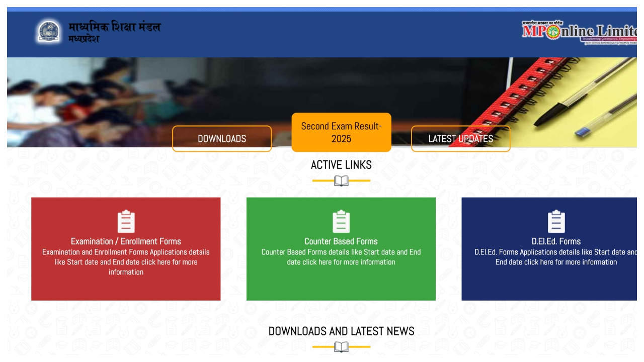
Task: Click open book icon under Active Links
Action: tap(341, 180)
